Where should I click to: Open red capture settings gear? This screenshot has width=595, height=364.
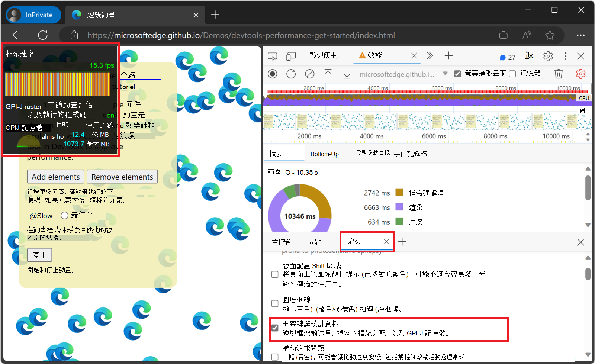click(580, 74)
